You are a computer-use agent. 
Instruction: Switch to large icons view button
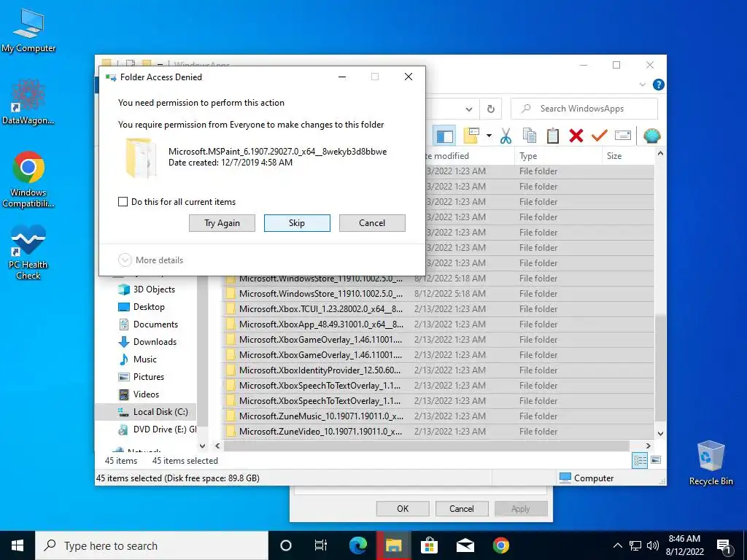pos(656,460)
